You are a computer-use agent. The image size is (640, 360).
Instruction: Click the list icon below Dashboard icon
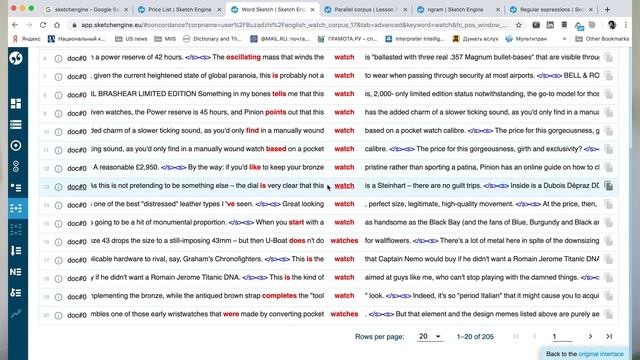(16, 124)
